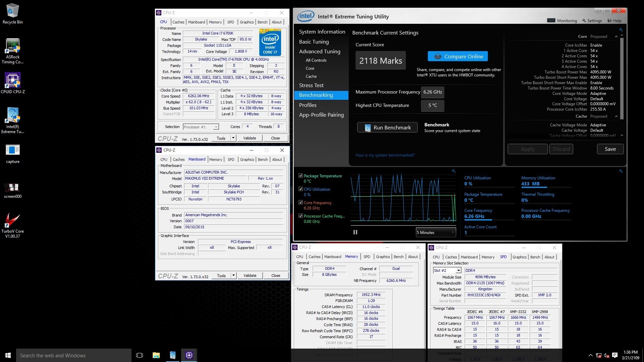Click the CPUID CPU-Z icon on desktop
The image size is (644, 362).
[13, 79]
